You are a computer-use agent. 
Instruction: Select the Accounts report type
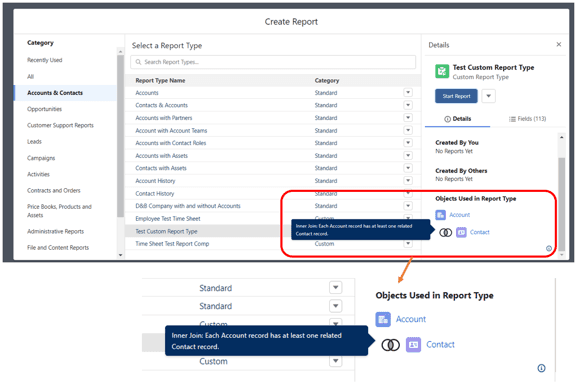147,93
